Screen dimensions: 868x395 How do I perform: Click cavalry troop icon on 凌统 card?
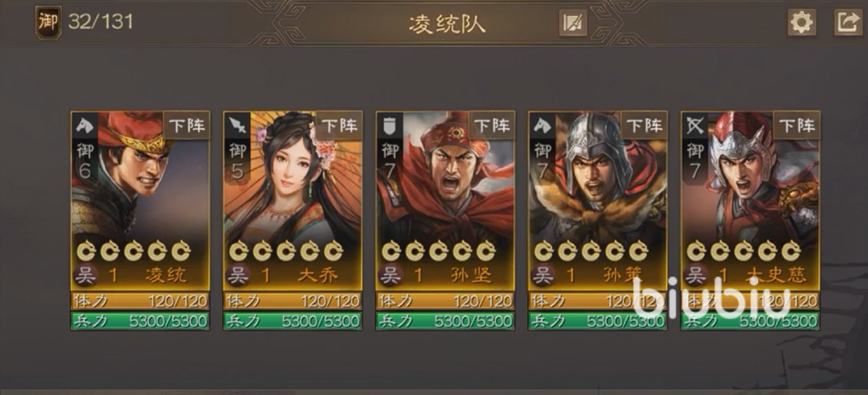coord(85,125)
